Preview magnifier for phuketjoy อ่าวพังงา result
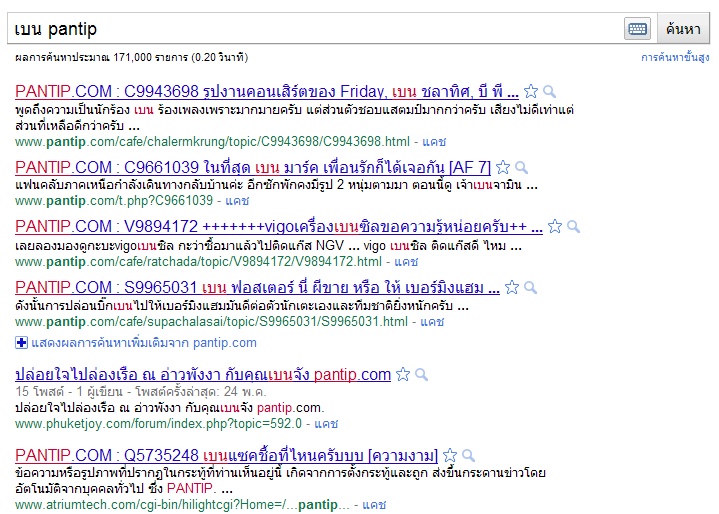Viewport: 719px width, 514px height. pos(421,375)
